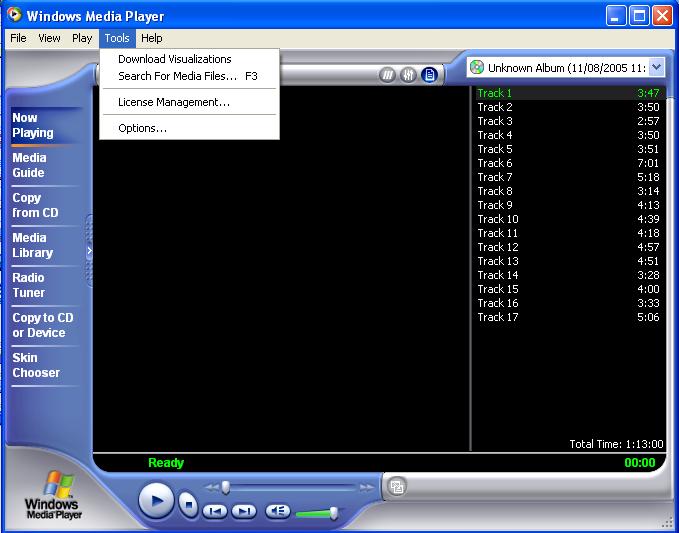The height and width of the screenshot is (533, 679).
Task: Toggle the playlist pane button
Action: tap(429, 75)
